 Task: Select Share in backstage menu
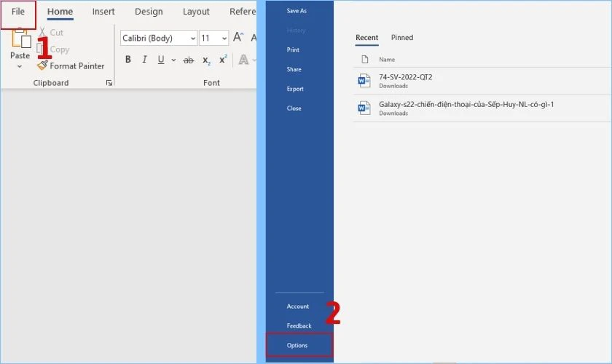coord(294,69)
